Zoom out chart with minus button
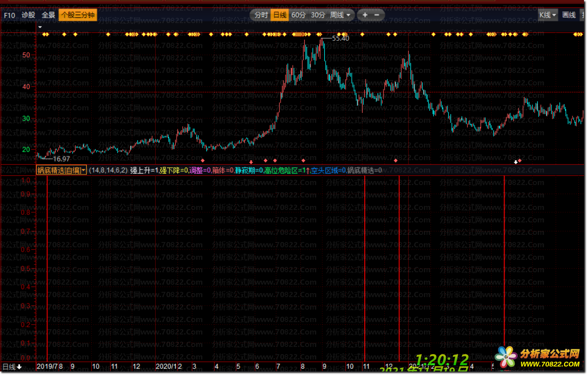 377,15
